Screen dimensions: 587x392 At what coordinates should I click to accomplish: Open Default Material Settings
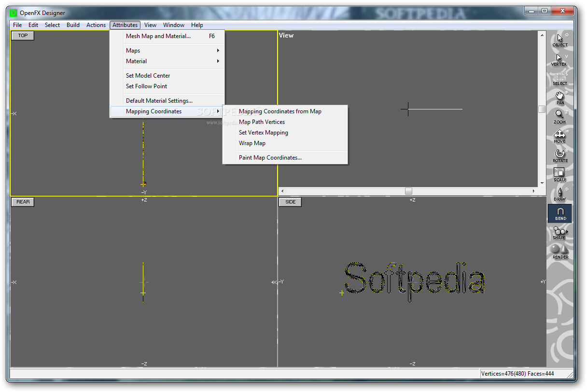[x=168, y=101]
